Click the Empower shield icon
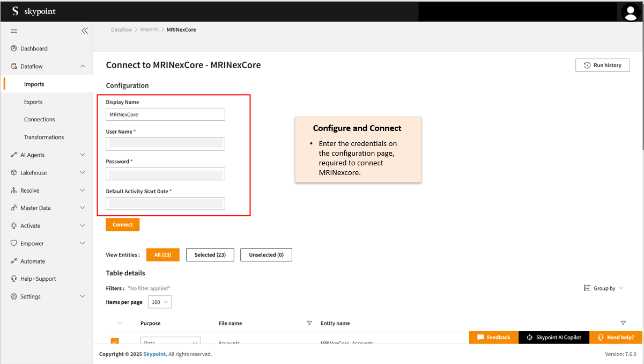644x364 pixels. pos(14,243)
